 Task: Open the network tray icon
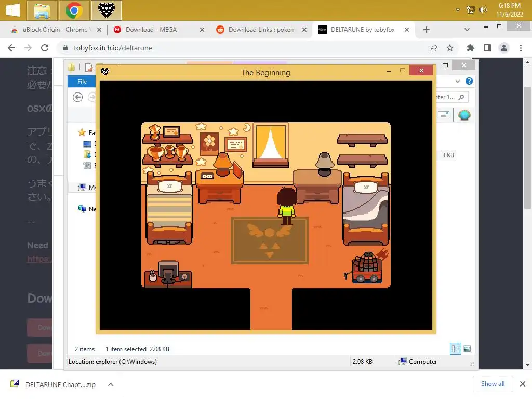point(470,10)
